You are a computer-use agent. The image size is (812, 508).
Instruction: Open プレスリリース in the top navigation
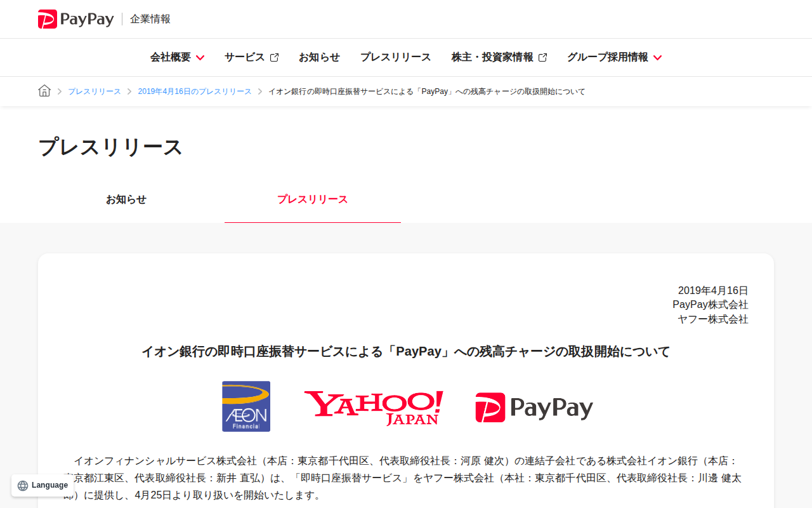tap(396, 57)
